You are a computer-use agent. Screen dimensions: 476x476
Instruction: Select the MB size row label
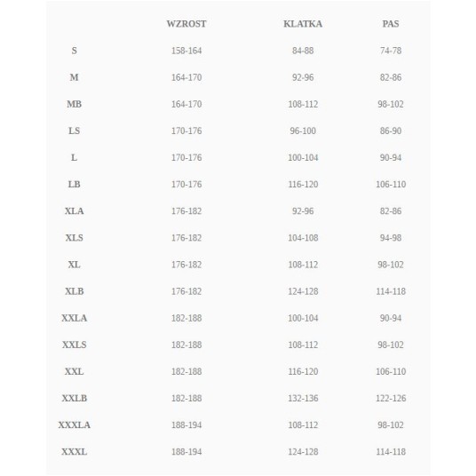(x=74, y=104)
